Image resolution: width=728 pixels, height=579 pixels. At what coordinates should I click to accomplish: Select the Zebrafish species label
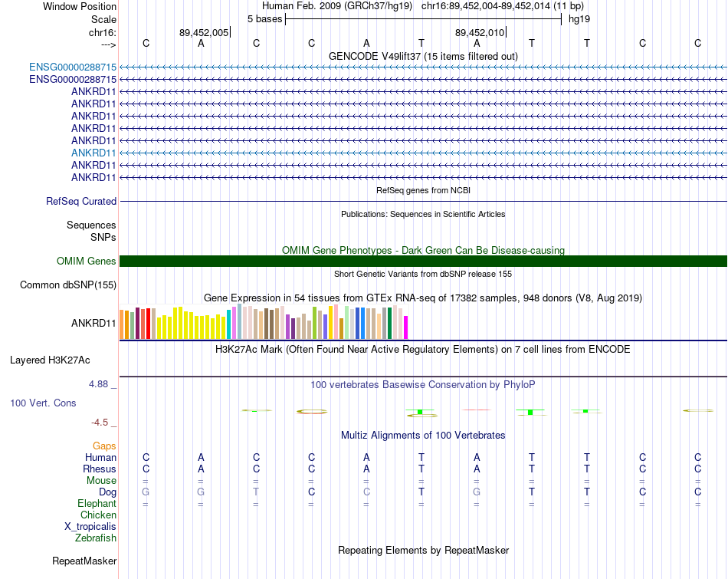pyautogui.click(x=96, y=538)
